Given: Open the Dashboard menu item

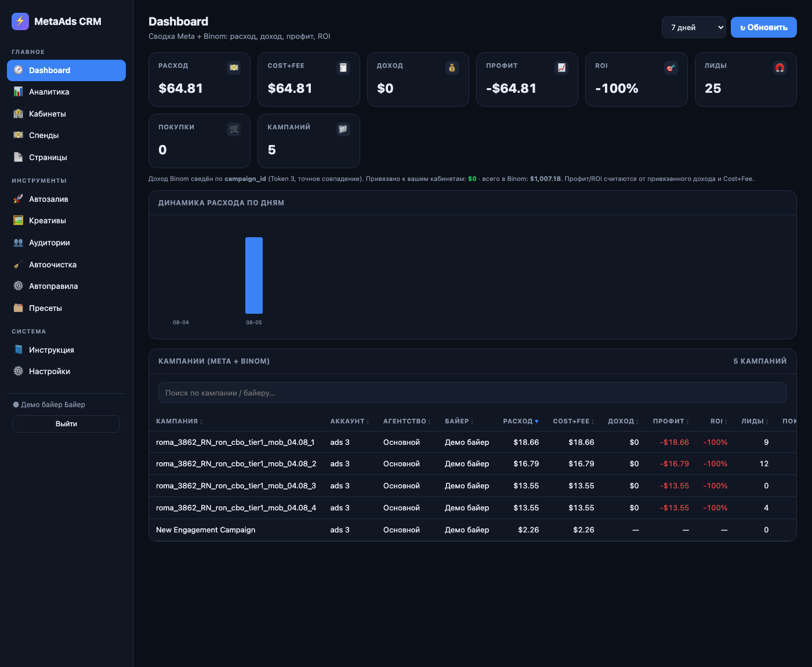Looking at the screenshot, I should click(x=66, y=70).
